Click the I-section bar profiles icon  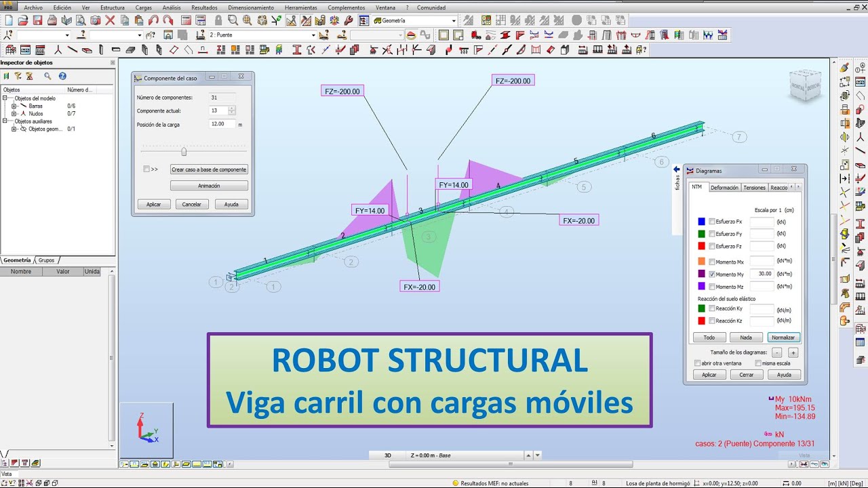297,49
